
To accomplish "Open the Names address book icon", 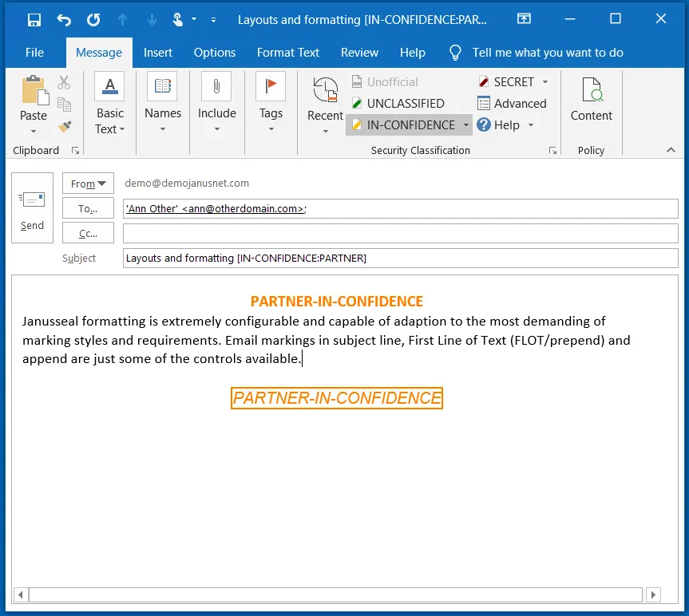I will coord(163,87).
